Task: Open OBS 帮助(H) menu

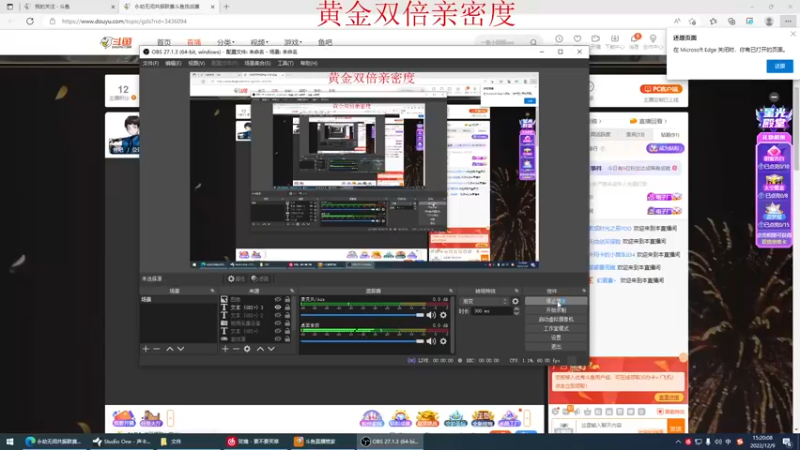Action: pos(309,63)
